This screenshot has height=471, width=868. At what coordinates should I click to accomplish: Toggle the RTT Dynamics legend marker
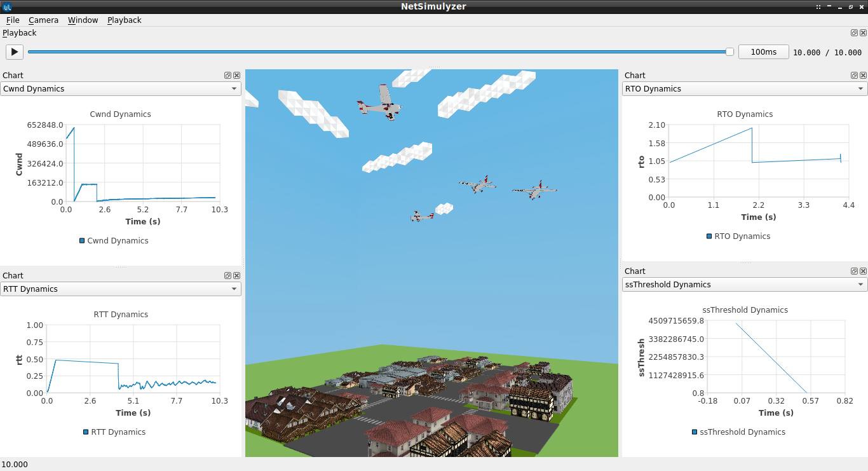point(86,432)
